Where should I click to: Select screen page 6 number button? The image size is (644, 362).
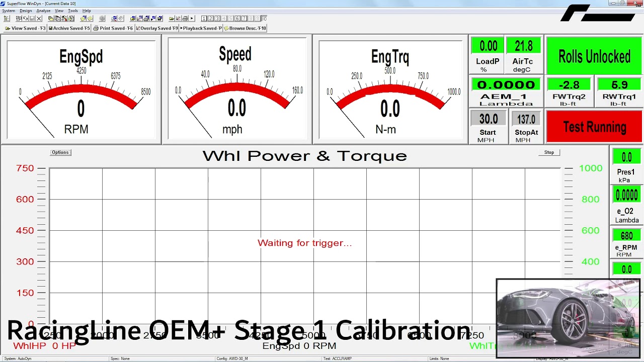click(237, 19)
